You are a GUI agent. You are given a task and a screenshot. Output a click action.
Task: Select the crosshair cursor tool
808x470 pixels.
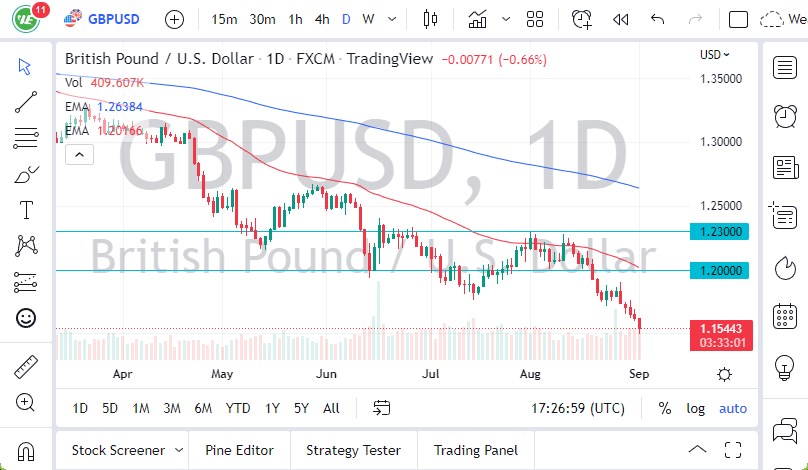[26, 66]
